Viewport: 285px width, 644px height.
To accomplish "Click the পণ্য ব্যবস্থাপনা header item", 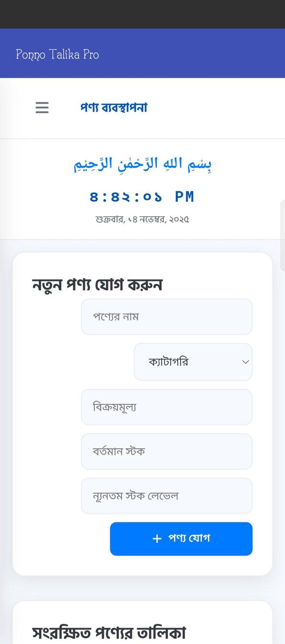I will coord(114,108).
